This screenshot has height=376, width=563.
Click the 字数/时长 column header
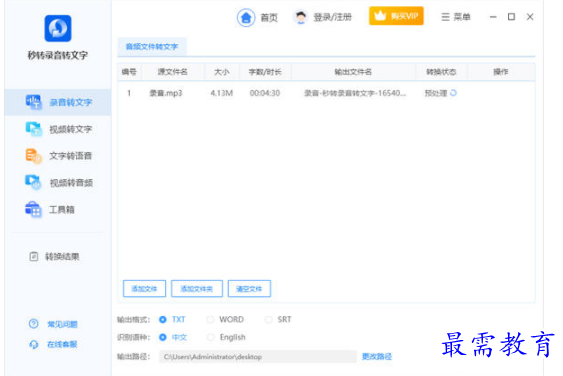[x=265, y=72]
